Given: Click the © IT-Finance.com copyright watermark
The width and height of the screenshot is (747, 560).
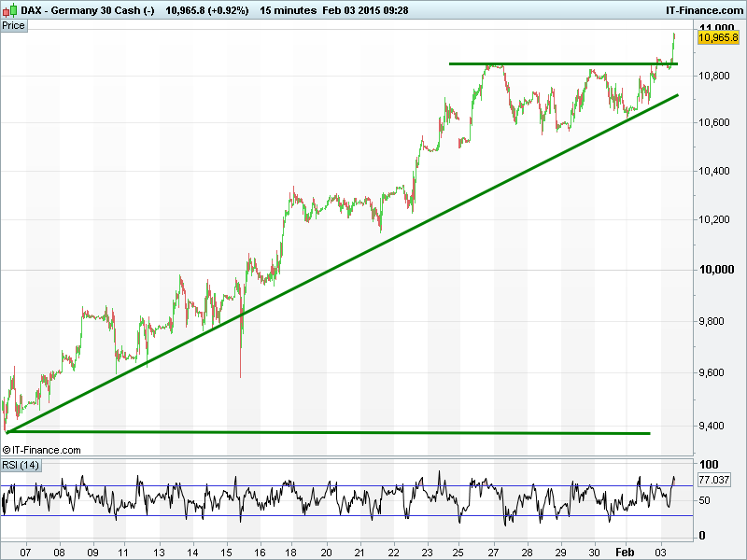Looking at the screenshot, I should [42, 450].
